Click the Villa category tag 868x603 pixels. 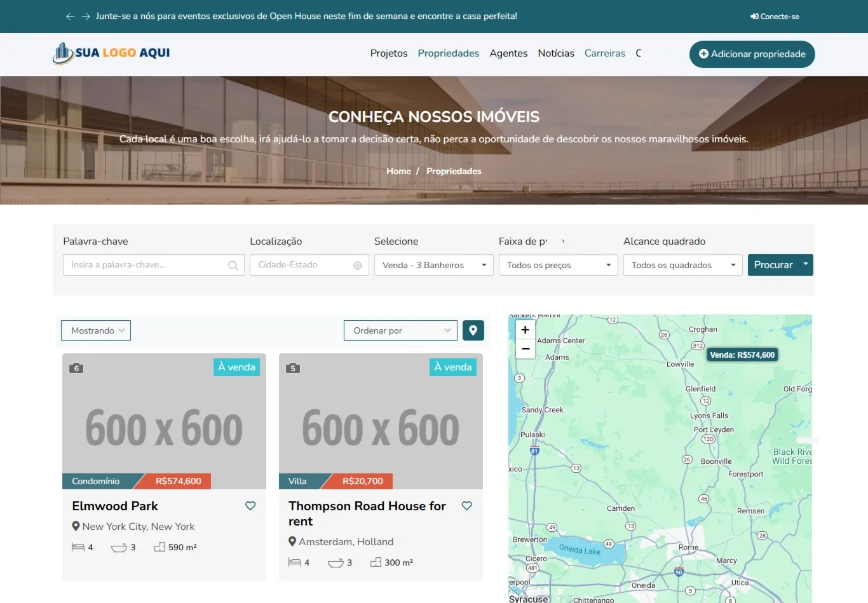pos(297,481)
